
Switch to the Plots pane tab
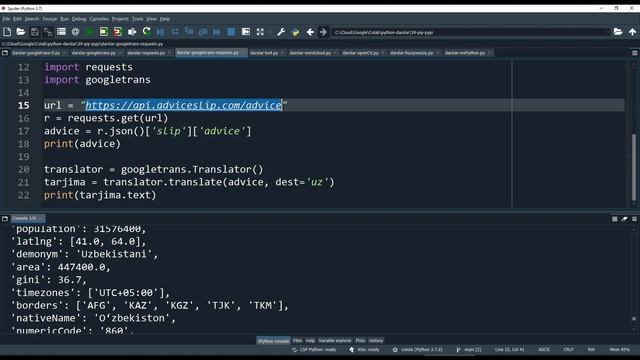point(360,340)
